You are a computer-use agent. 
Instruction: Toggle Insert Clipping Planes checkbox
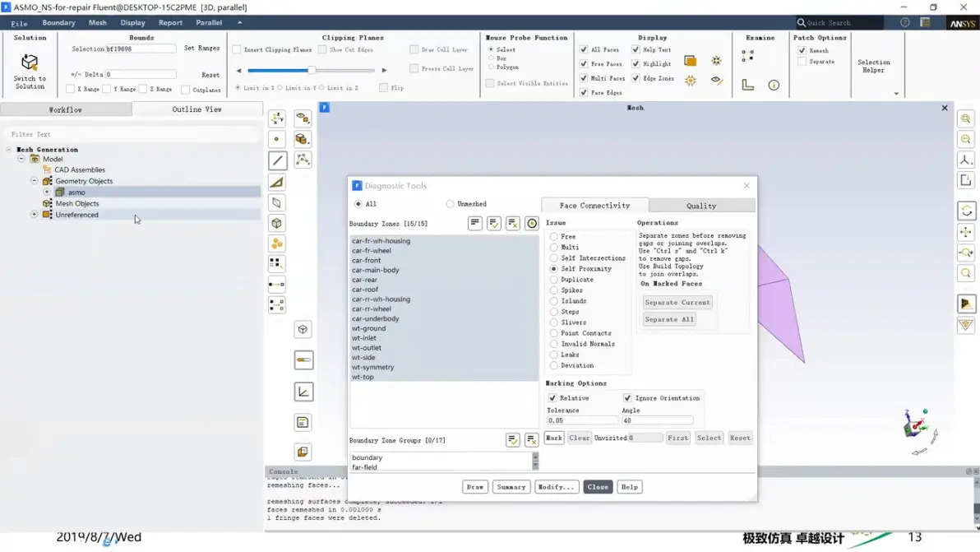[237, 49]
